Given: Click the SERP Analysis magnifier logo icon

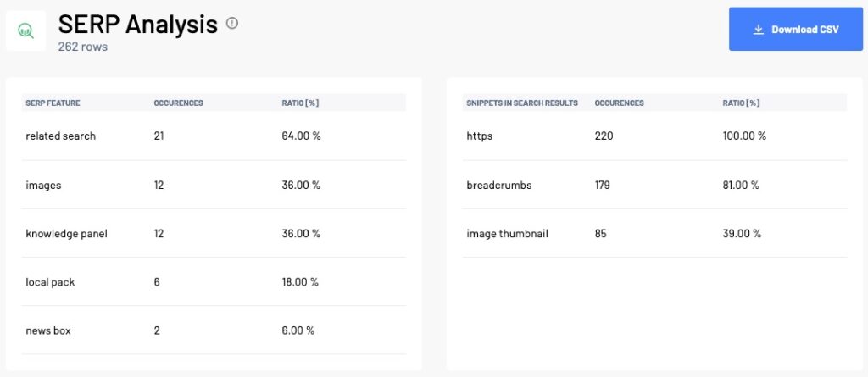Looking at the screenshot, I should [x=25, y=30].
